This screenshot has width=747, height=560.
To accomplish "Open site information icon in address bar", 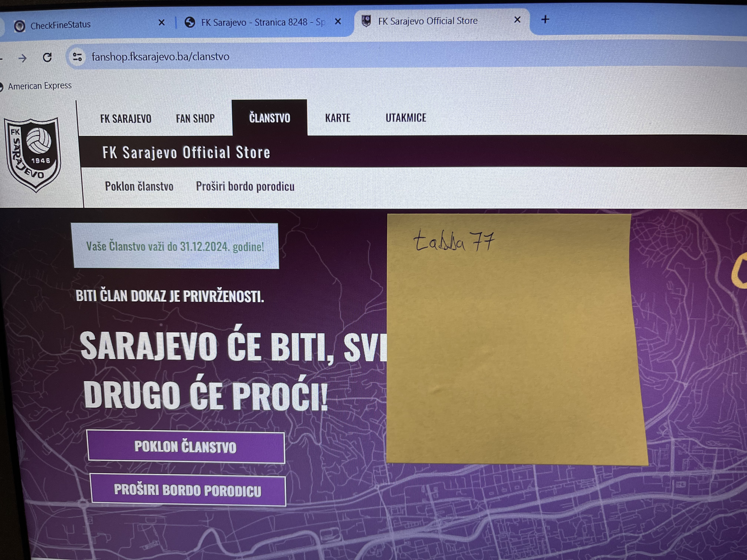I will click(x=77, y=57).
